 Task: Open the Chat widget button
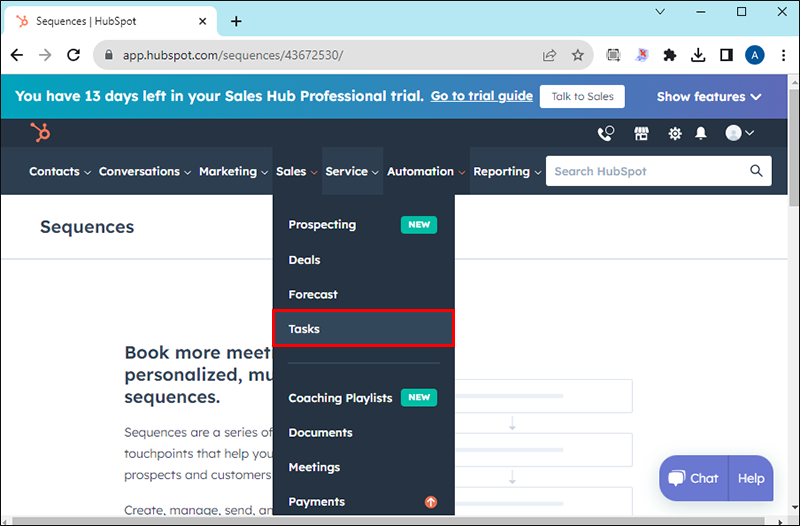point(694,478)
